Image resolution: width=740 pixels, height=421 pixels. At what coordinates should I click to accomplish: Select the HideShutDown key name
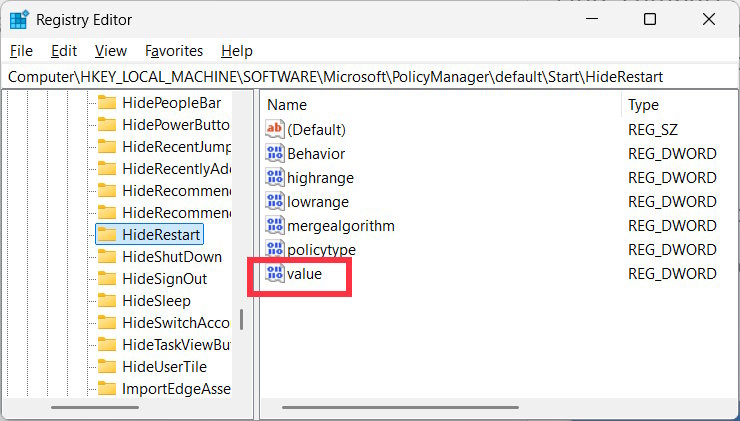(x=172, y=257)
